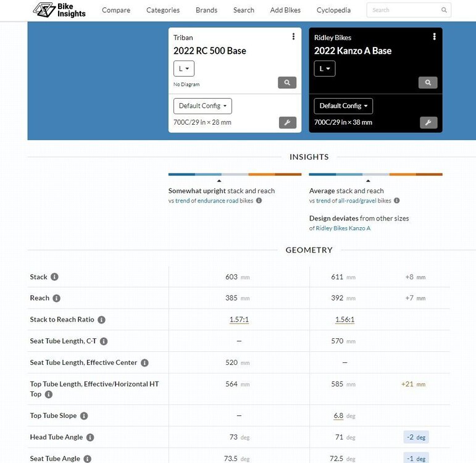
Task: Show info for Stack to Reach Ratio
Action: [101, 320]
